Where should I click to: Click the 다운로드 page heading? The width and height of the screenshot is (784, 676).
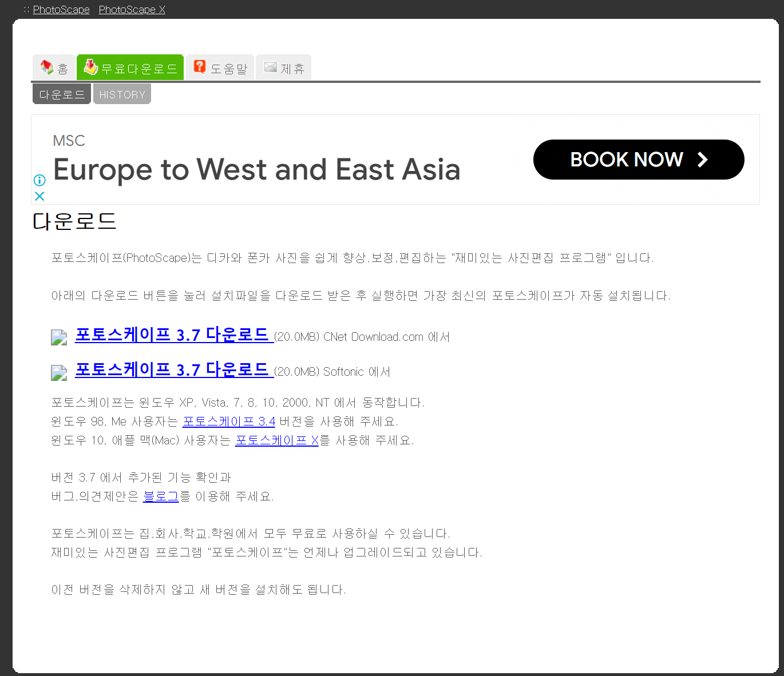tap(74, 221)
